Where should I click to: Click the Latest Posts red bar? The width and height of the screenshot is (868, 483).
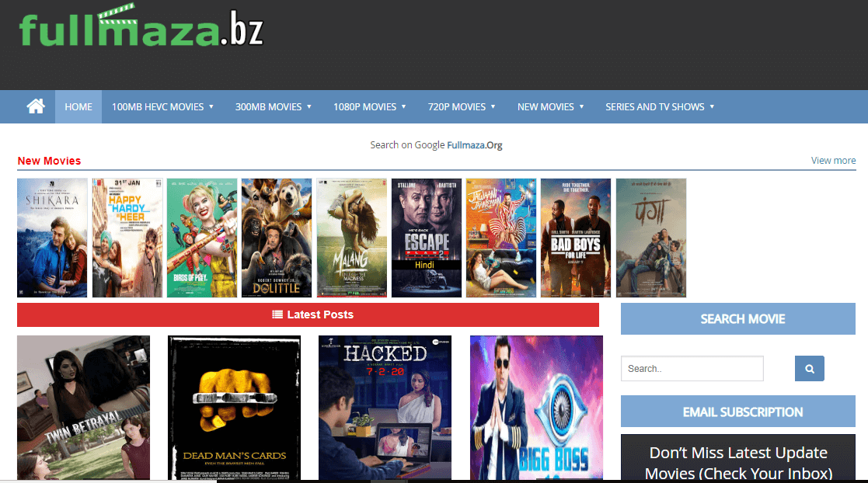(x=308, y=314)
